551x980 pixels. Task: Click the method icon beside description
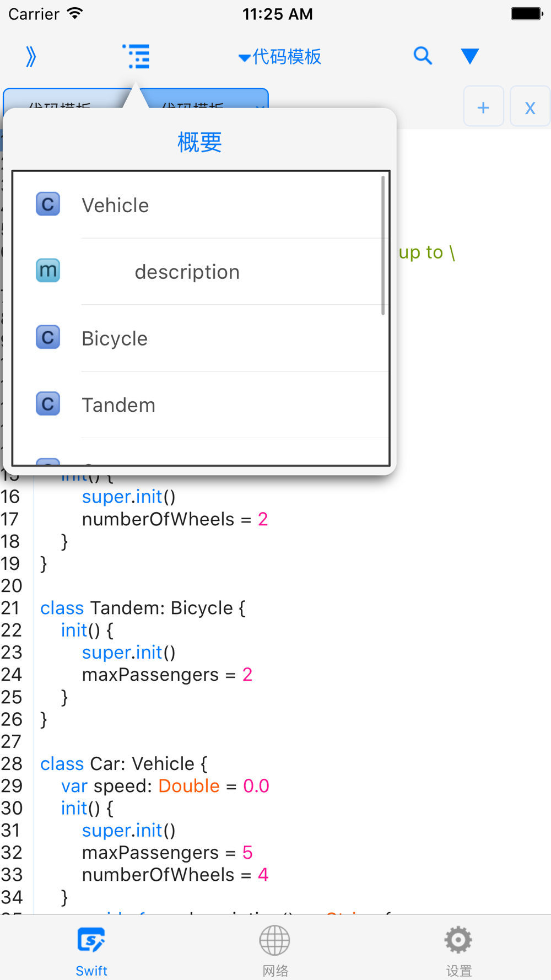point(48,271)
